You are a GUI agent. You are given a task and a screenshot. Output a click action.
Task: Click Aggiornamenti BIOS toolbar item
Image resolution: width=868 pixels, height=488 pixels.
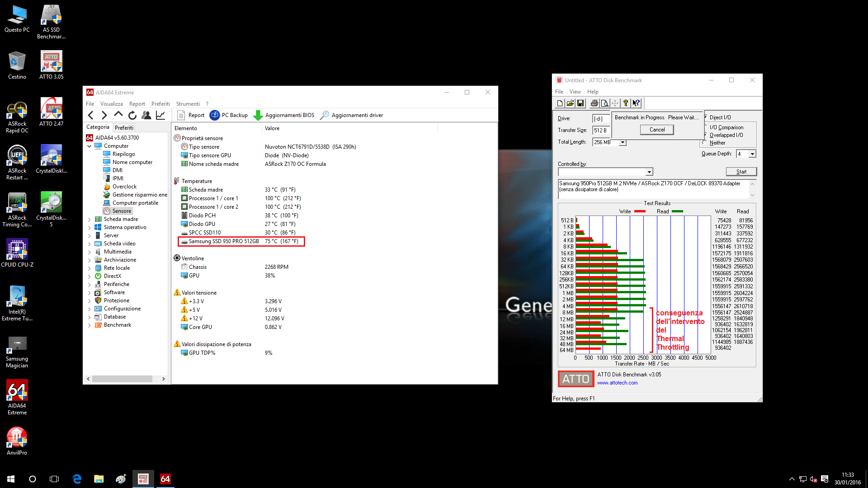(284, 115)
